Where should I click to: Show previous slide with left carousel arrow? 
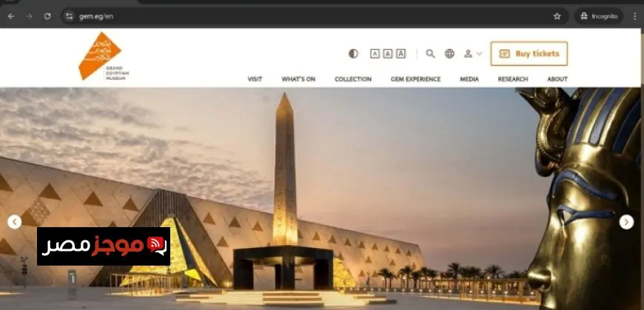(x=14, y=222)
